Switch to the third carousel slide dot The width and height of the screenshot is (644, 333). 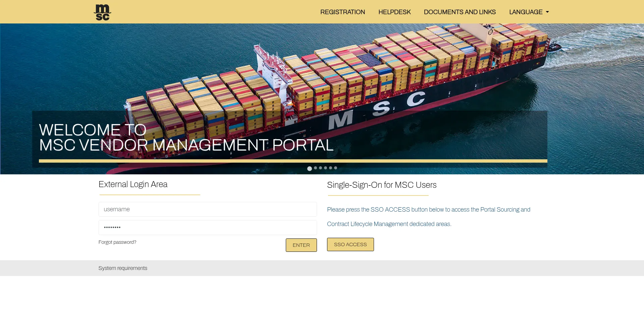click(320, 168)
